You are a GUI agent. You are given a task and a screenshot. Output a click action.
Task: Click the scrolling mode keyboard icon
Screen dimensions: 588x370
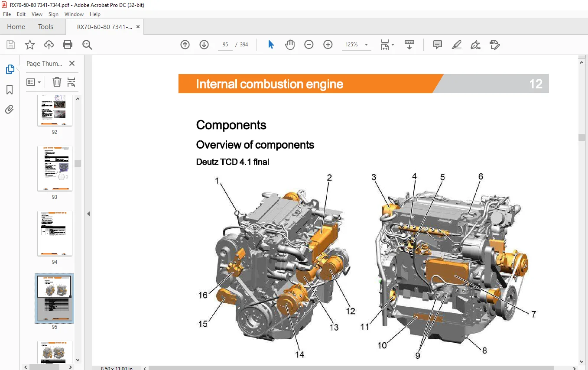point(409,45)
